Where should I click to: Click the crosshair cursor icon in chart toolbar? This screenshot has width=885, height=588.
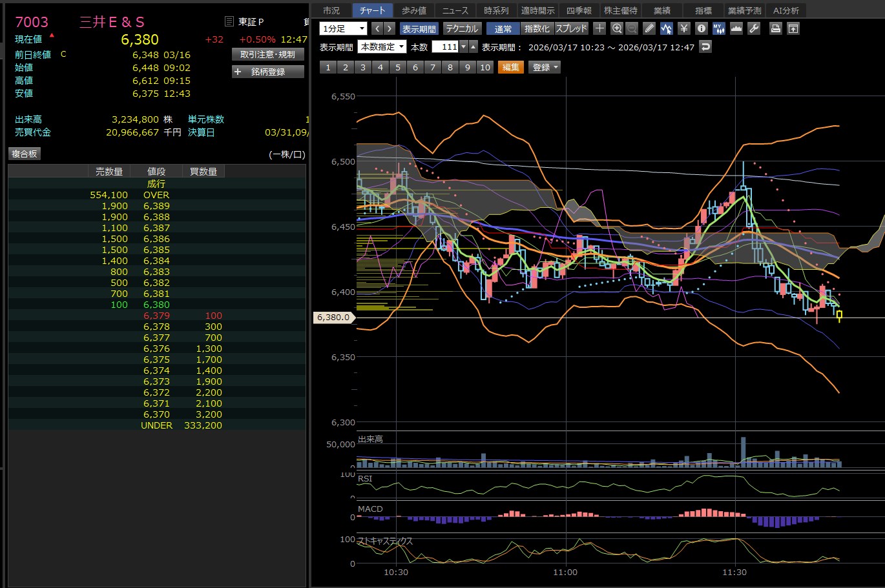tap(599, 28)
